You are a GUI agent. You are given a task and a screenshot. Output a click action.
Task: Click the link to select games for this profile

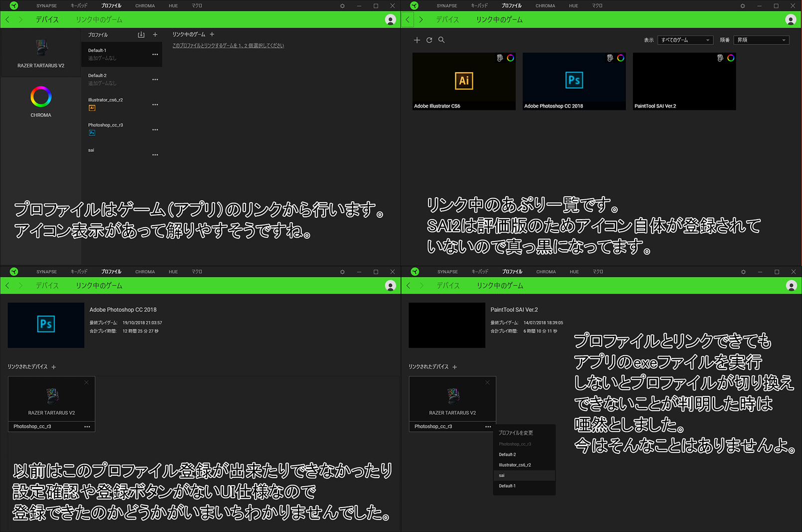[228, 46]
